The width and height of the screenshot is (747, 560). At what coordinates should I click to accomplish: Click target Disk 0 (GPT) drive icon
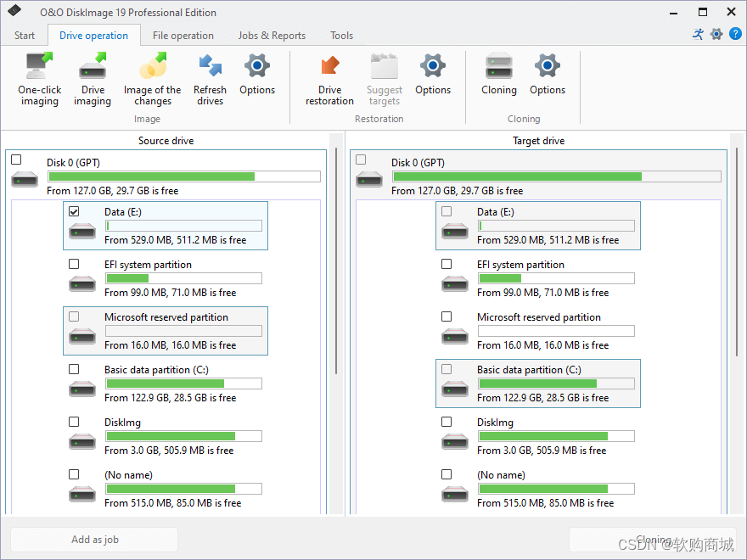(369, 180)
